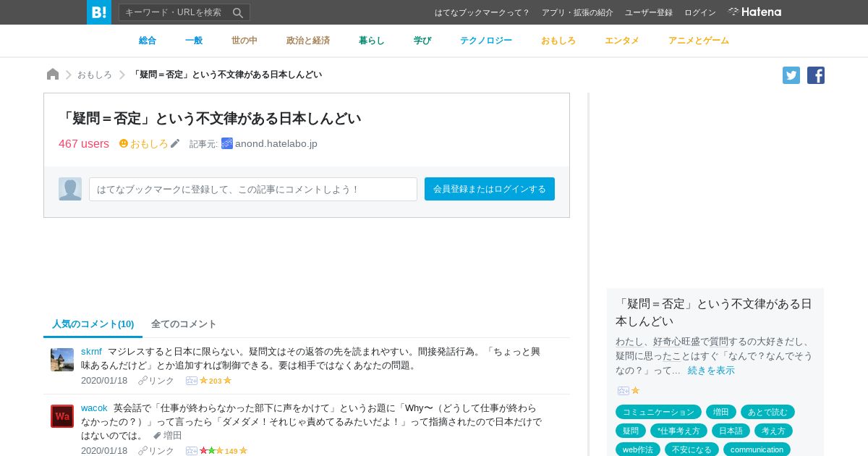Click the 149 star count on wacok's comment

[231, 451]
